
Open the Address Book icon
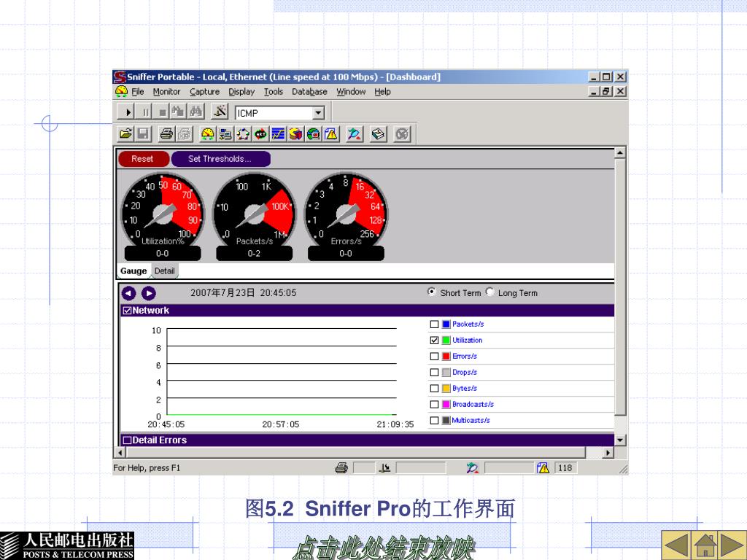pyautogui.click(x=379, y=134)
